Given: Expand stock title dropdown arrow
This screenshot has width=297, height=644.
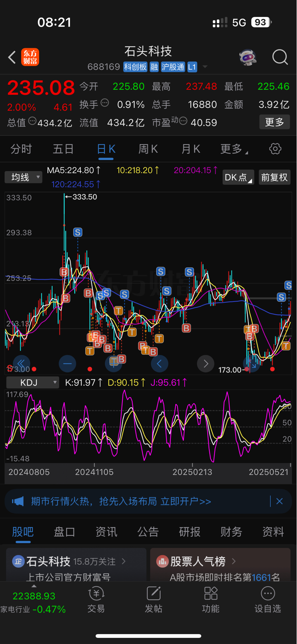Looking at the screenshot, I should [205, 67].
